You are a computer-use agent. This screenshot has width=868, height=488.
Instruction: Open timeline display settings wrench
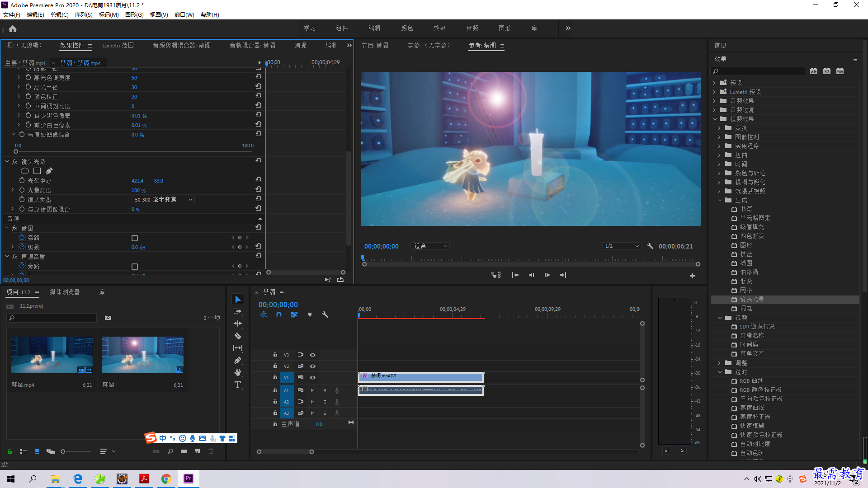point(325,315)
